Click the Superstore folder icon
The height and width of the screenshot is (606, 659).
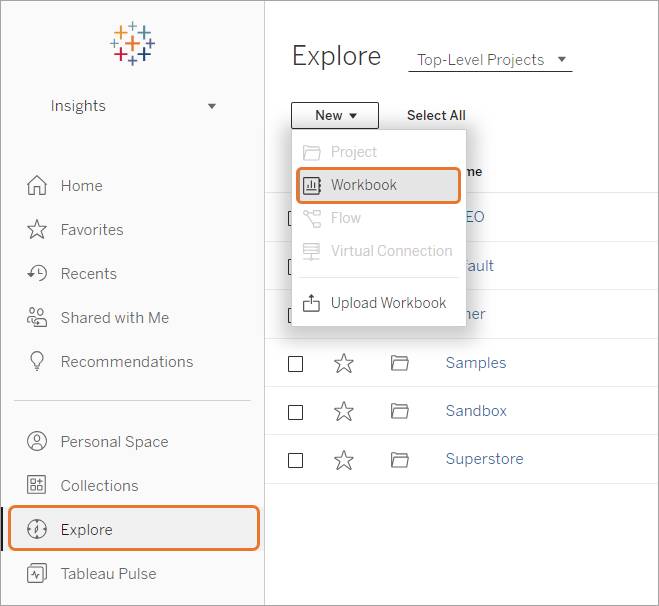pos(400,460)
